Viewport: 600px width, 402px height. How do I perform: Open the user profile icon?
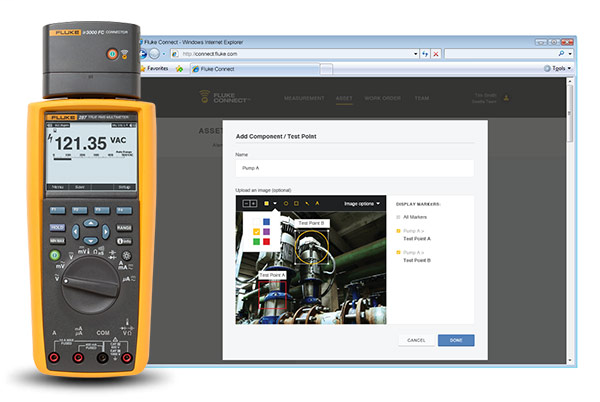click(506, 98)
